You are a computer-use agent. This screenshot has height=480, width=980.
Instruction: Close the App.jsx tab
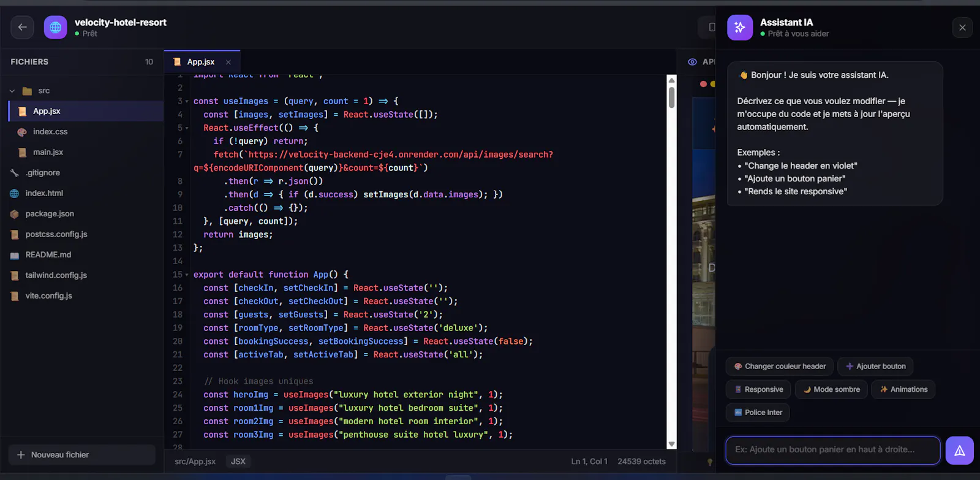[228, 62]
